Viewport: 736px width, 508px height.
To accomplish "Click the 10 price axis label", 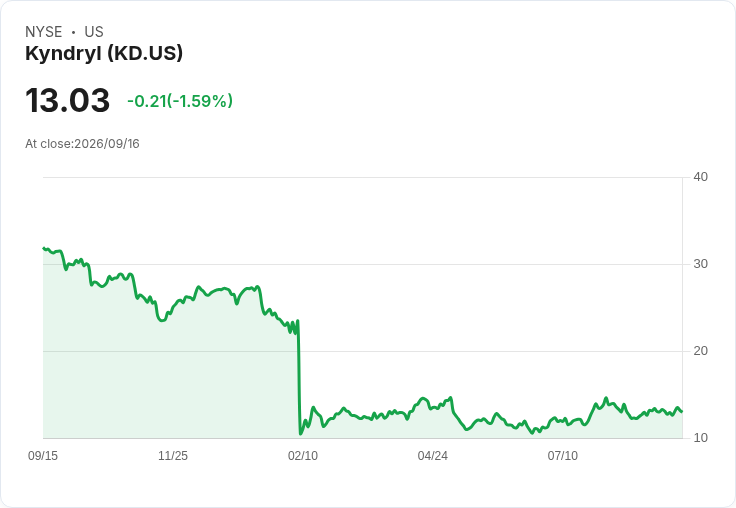I will tap(700, 438).
